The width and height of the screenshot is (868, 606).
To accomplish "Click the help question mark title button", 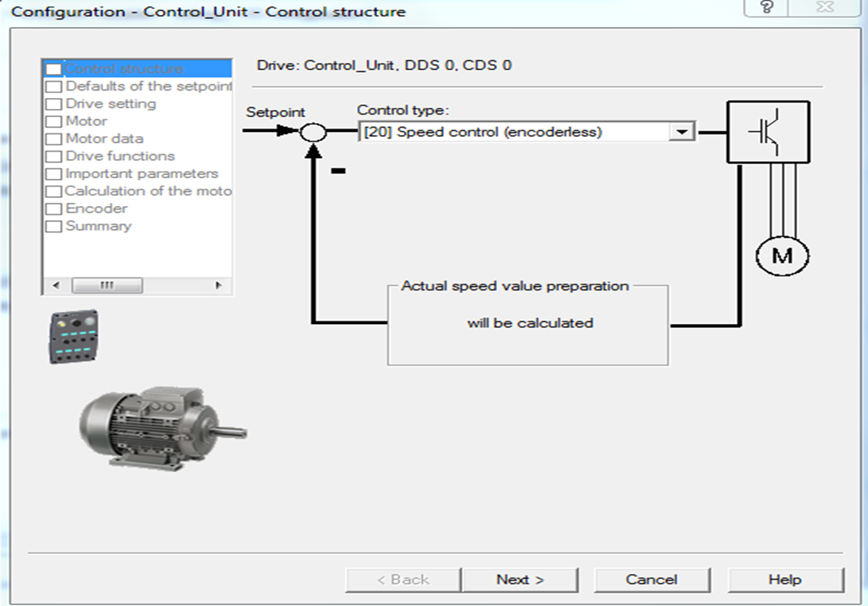I will pyautogui.click(x=767, y=7).
